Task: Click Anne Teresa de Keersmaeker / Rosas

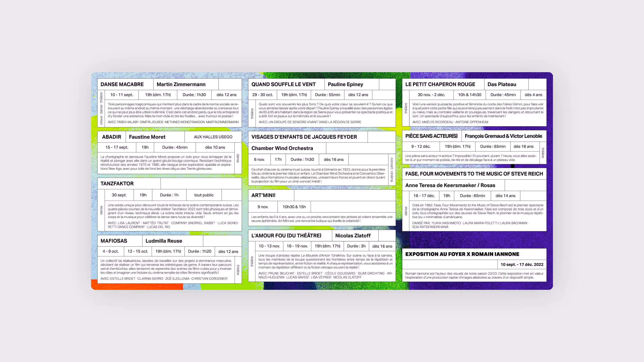Action: click(x=450, y=185)
